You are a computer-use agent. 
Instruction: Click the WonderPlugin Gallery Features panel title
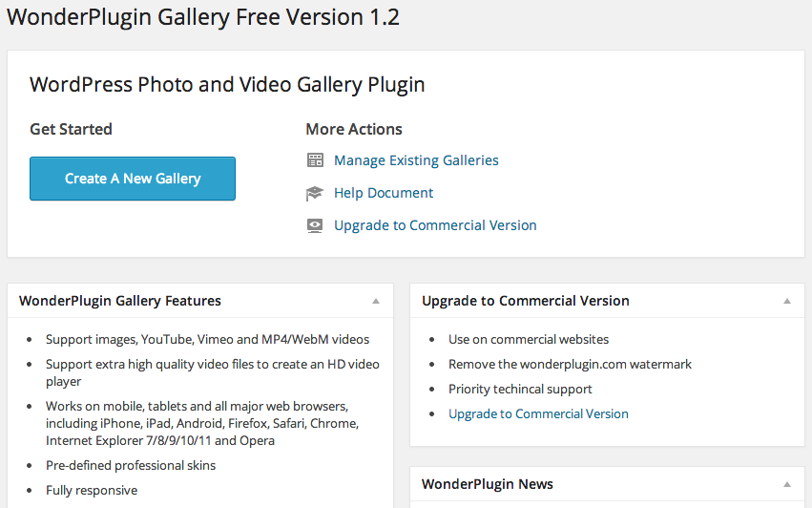(120, 301)
